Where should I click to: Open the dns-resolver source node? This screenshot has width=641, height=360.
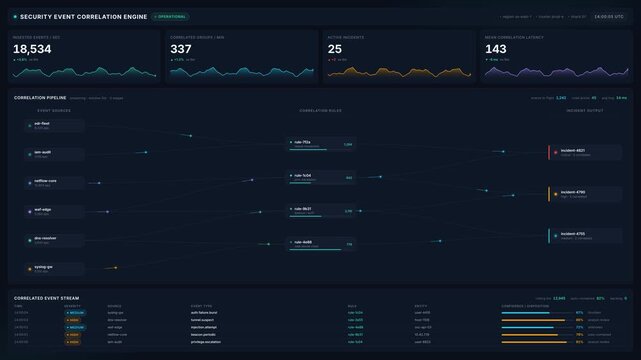tap(54, 240)
